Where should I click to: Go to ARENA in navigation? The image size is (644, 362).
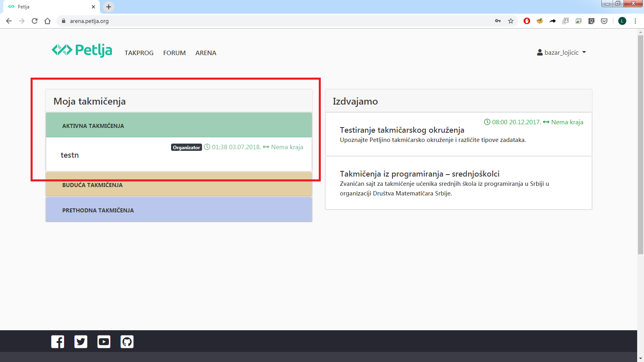coord(206,53)
